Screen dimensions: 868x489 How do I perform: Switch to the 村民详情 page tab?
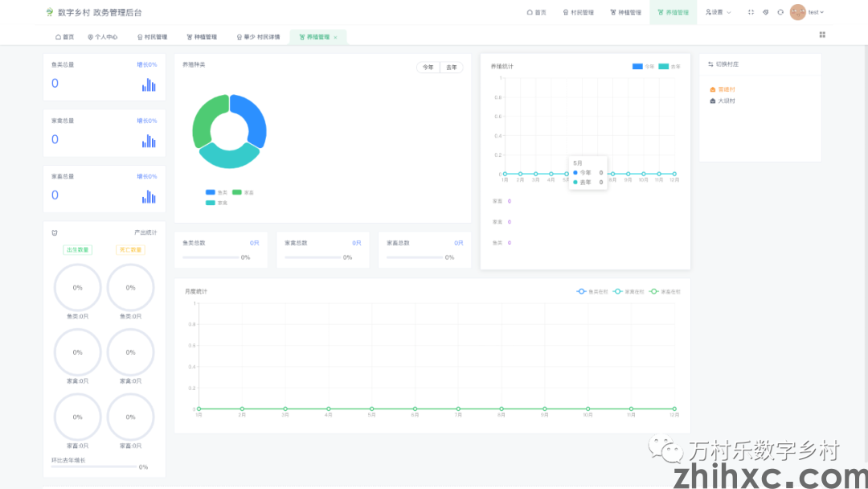pos(258,37)
